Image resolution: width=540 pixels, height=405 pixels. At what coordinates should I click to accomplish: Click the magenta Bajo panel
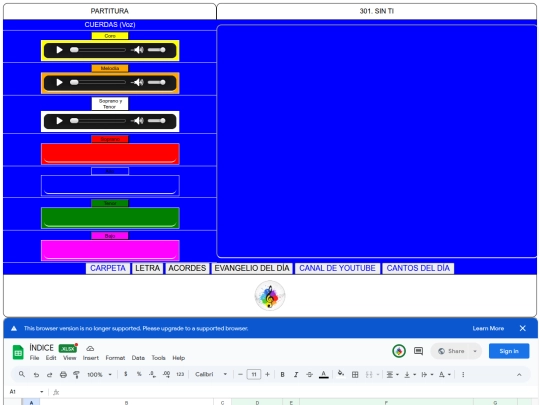pos(110,250)
